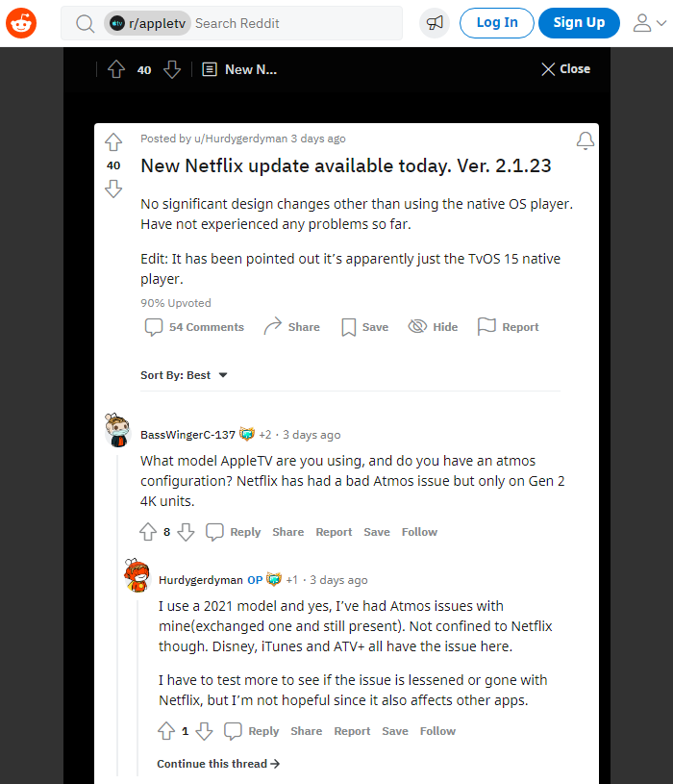Image resolution: width=673 pixels, height=784 pixels.
Task: Toggle the post notification bell
Action: tap(586, 141)
